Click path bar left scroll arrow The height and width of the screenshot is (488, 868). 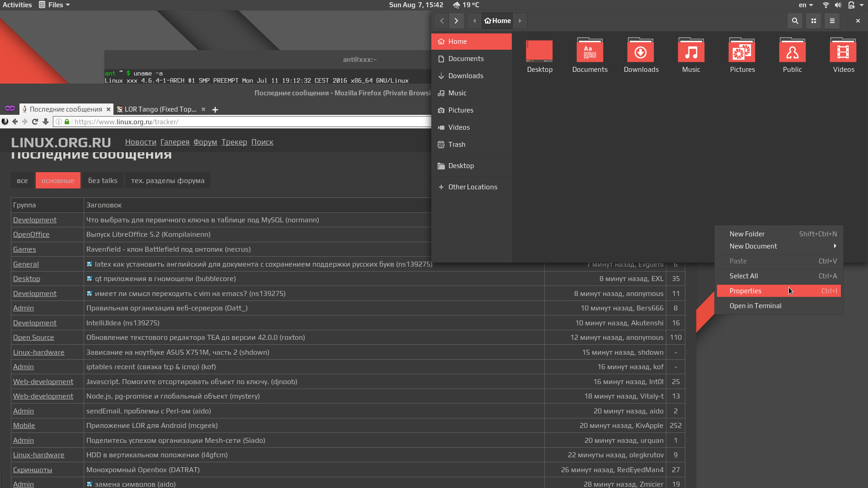pos(474,21)
